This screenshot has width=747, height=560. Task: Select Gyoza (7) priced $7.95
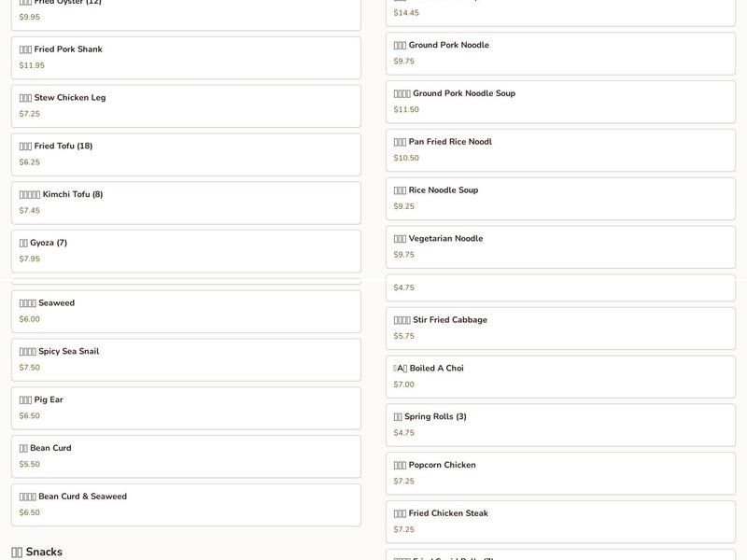pos(186,251)
